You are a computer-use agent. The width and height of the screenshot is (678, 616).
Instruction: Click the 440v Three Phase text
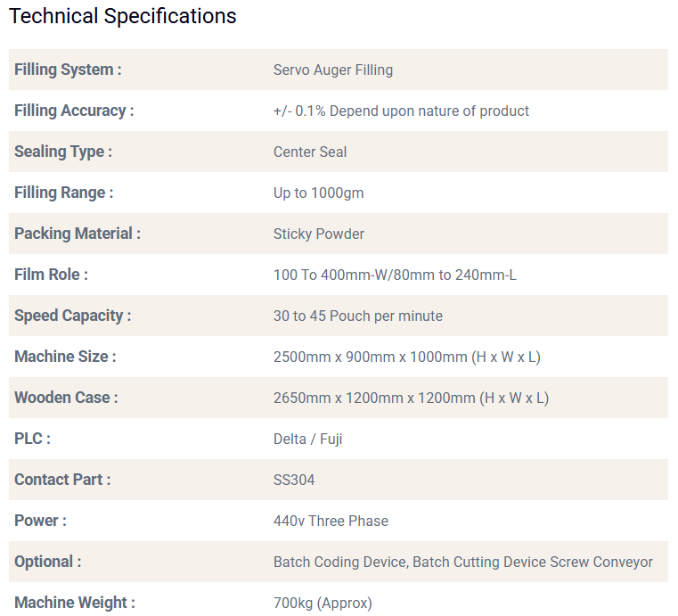point(331,521)
